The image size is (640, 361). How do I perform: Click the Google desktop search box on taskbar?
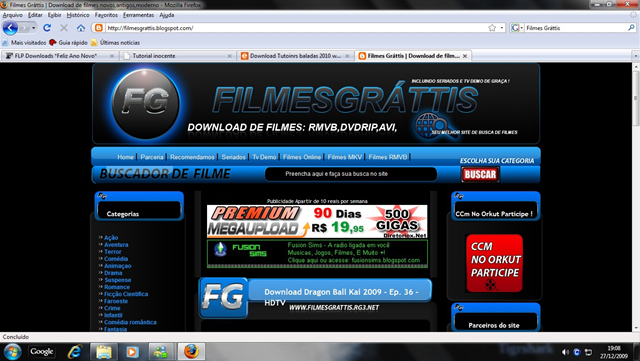(x=42, y=352)
